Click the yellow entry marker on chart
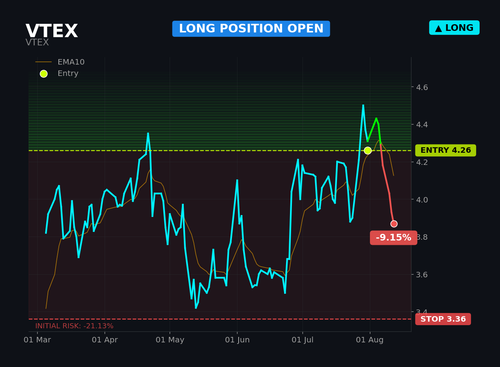This screenshot has width=500, height=367. [368, 151]
